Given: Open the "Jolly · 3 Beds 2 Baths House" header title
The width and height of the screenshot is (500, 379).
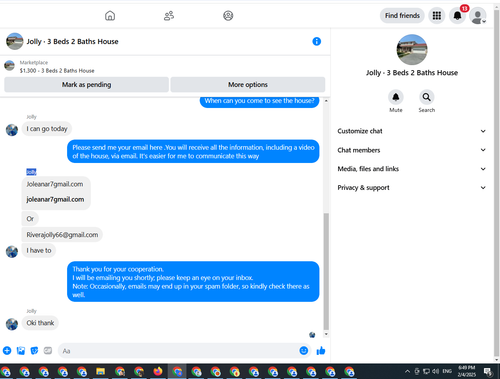Looking at the screenshot, I should [x=72, y=42].
